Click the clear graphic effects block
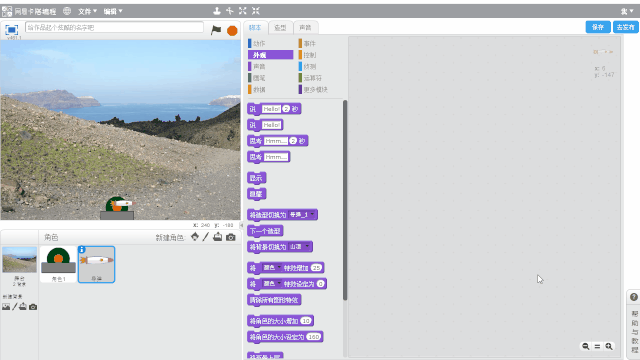 click(274, 300)
